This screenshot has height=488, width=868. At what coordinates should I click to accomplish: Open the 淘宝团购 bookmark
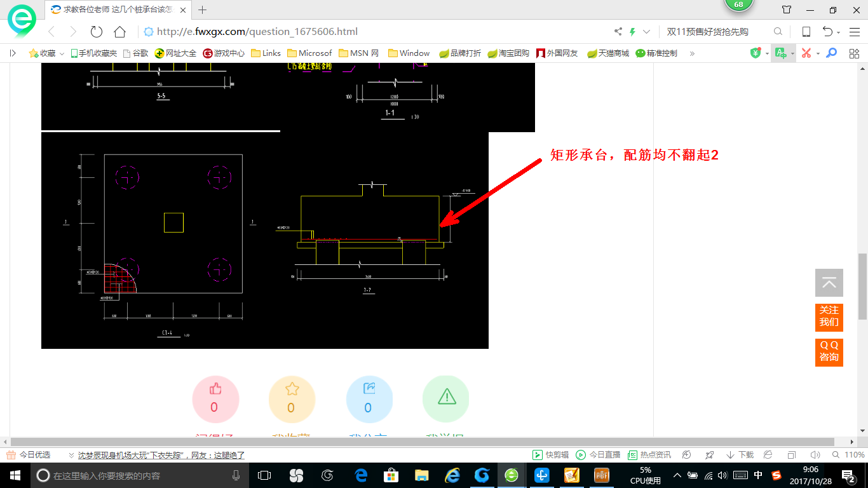[x=508, y=53]
